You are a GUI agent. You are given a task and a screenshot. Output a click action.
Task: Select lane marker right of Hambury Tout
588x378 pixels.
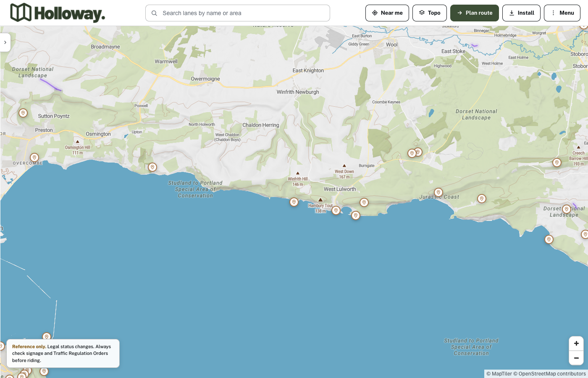(x=336, y=210)
